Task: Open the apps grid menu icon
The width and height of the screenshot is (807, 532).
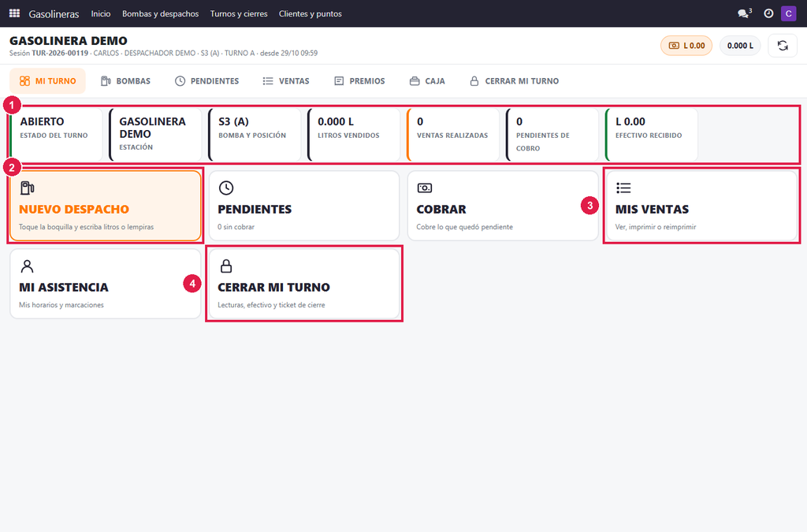Action: 14,13
